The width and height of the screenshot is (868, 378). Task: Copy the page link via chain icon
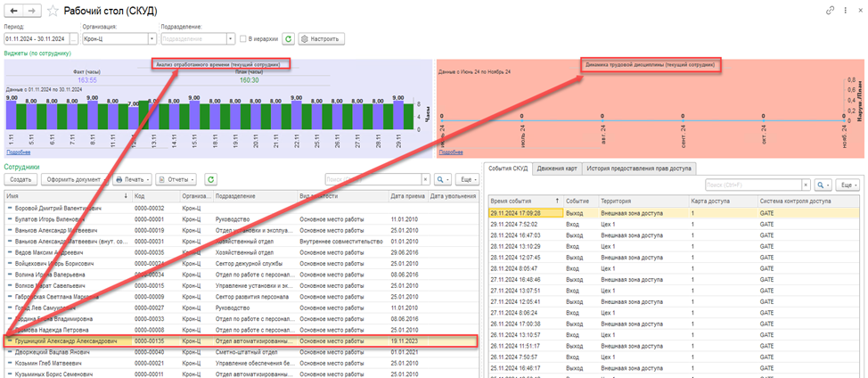(831, 10)
